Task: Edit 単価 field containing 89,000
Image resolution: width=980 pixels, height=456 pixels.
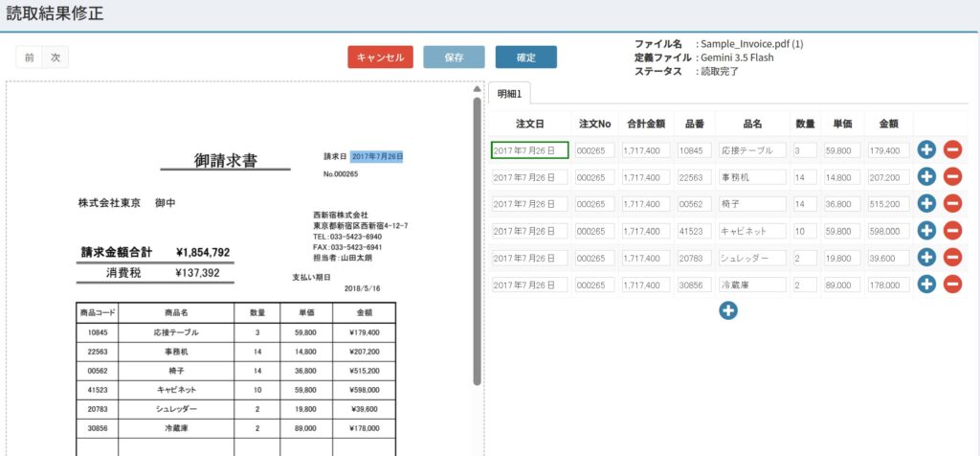Action: click(842, 285)
